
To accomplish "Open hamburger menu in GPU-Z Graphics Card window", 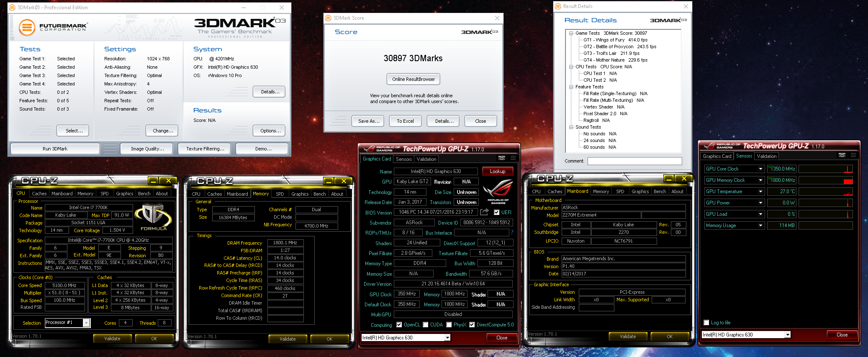I will pos(513,158).
